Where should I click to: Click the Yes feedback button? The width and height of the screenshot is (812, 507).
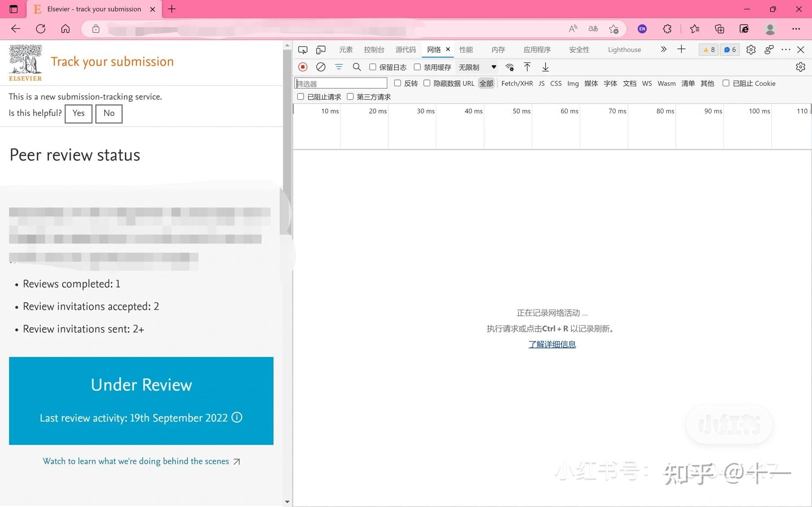coord(79,113)
